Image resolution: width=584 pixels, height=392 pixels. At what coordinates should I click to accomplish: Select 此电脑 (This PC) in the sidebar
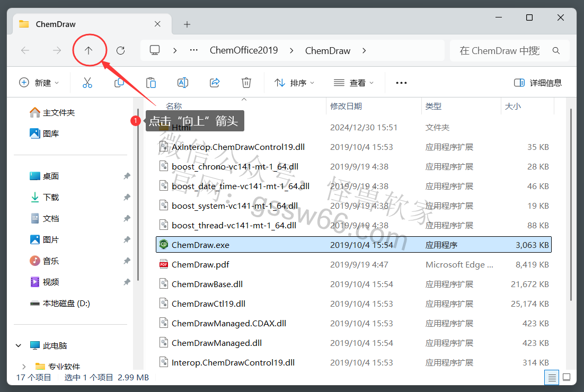pos(48,346)
